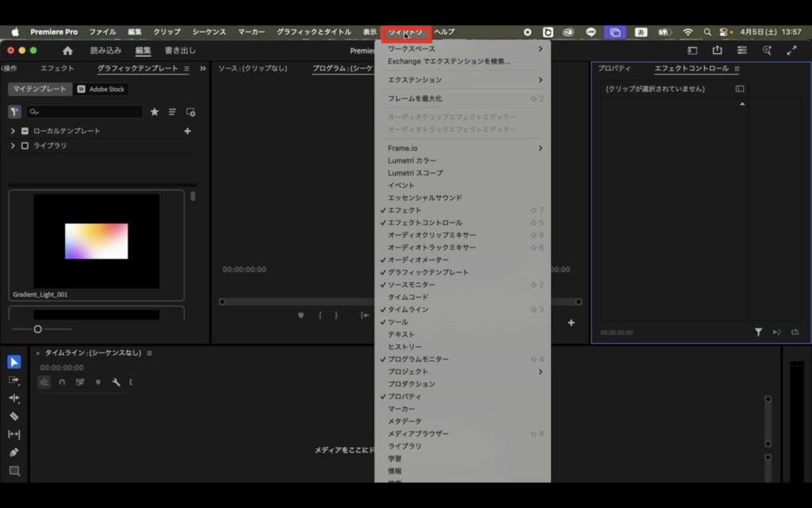The height and width of the screenshot is (508, 812).
Task: Uncheck タイムライン menu item
Action: 463,310
